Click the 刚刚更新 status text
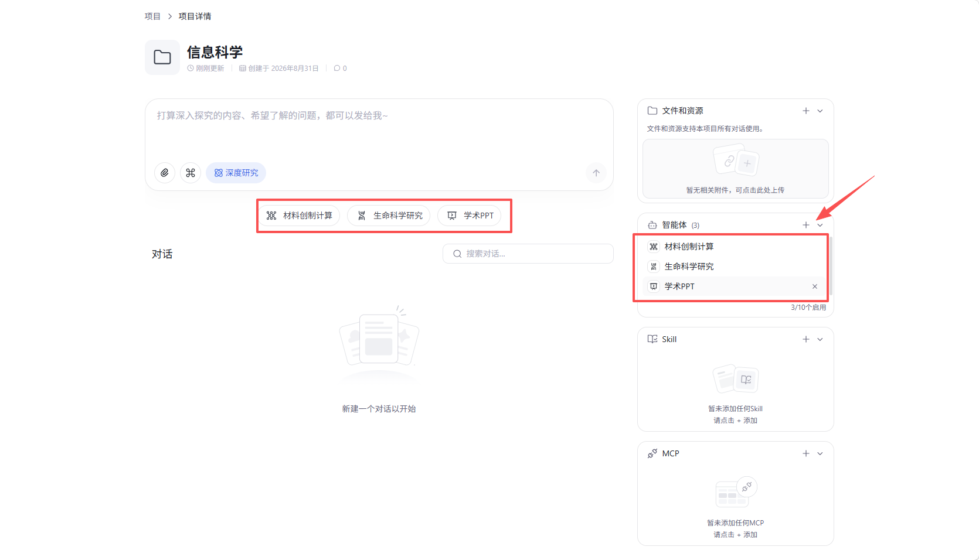The width and height of the screenshot is (979, 560). click(x=210, y=69)
